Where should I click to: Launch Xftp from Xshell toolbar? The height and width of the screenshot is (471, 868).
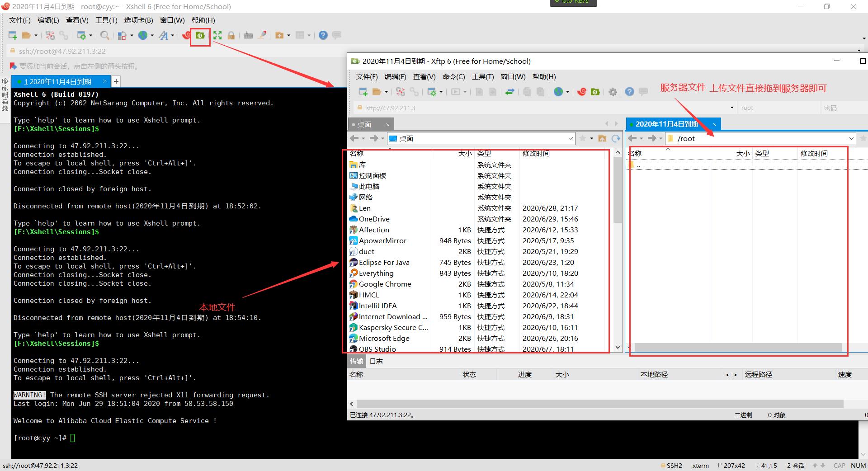(200, 35)
